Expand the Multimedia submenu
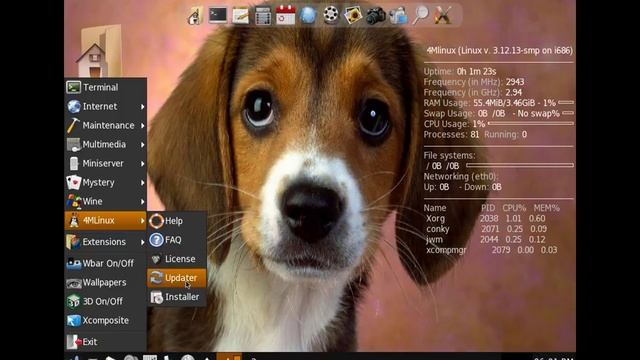The width and height of the screenshot is (640, 360). (x=105, y=144)
